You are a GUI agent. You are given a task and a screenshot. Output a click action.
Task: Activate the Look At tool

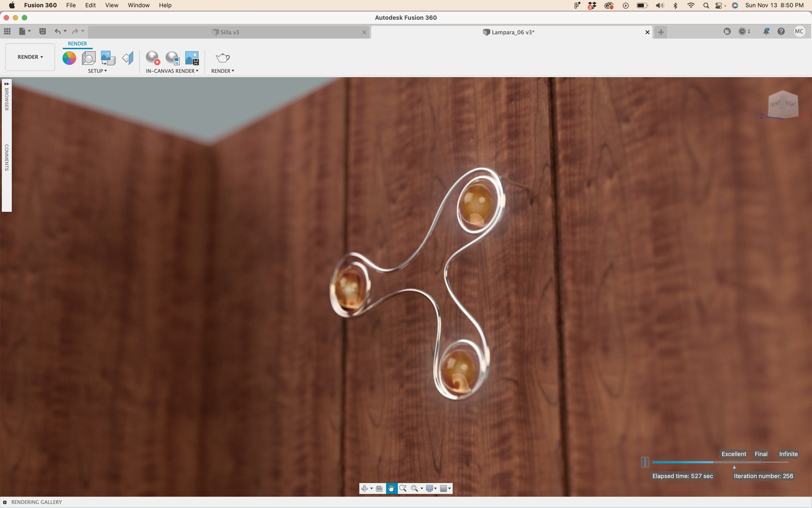pyautogui.click(x=379, y=488)
